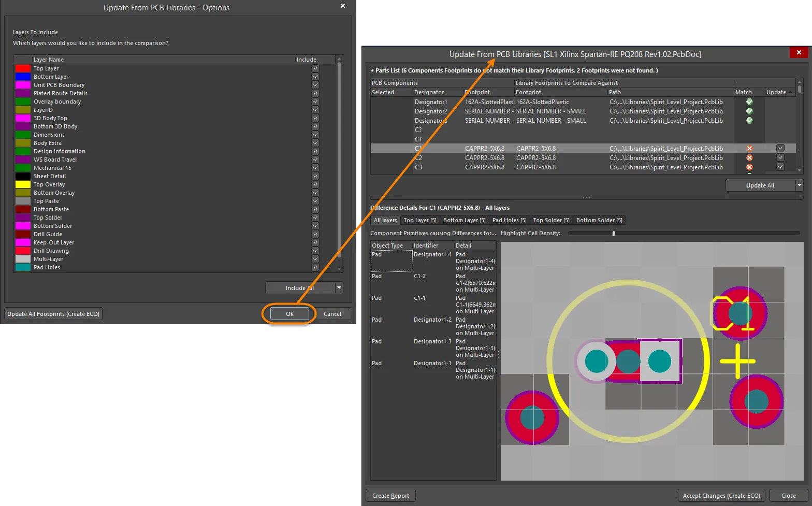812x506 pixels.
Task: Toggle Include checkbox for Keep-Out Layer
Action: pyautogui.click(x=315, y=242)
